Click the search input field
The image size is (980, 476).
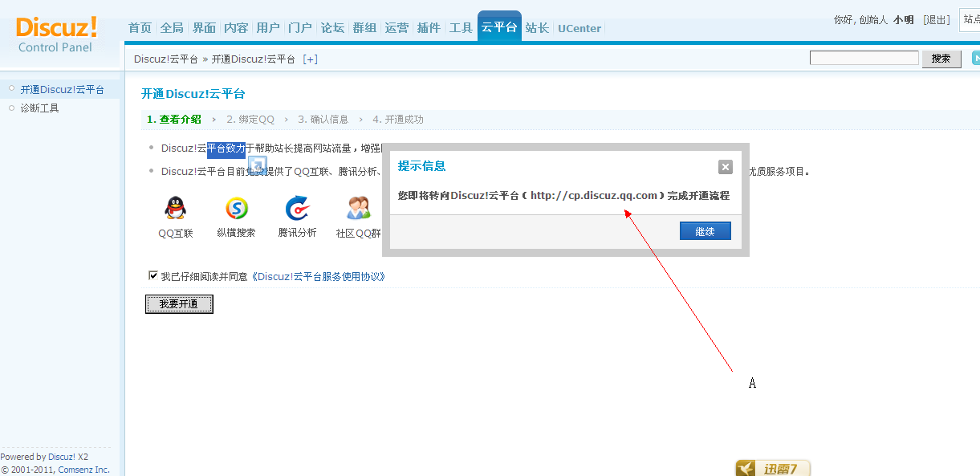864,58
